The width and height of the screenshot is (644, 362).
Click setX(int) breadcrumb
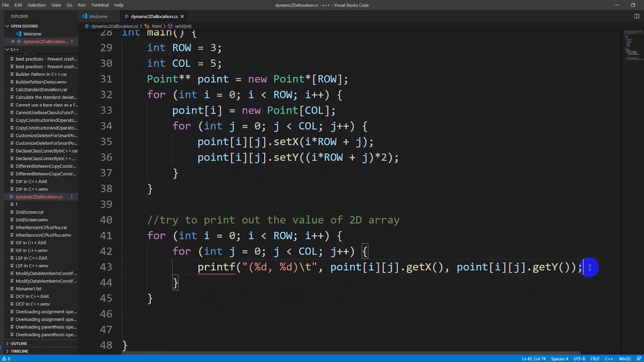(x=183, y=26)
